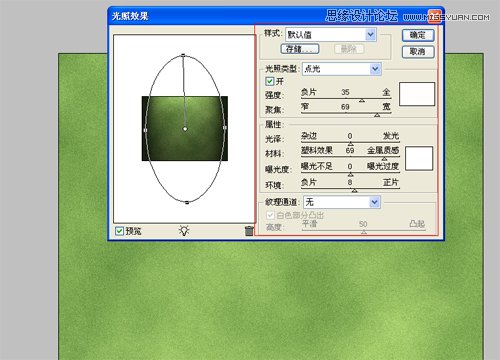
Task: Click the left handle of light ellipse
Action: [x=145, y=130]
